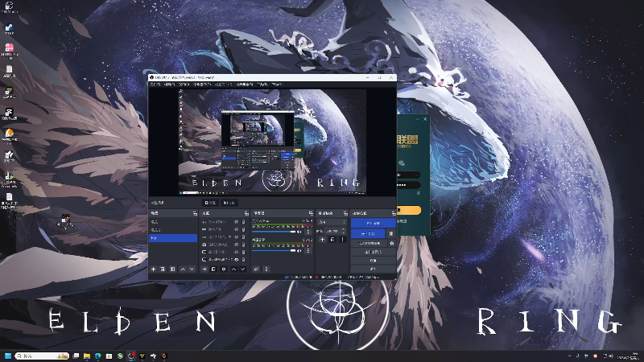Image resolution: width=644 pixels, height=362 pixels.
Task: Open Properties button above the Scenes panel
Action: click(210, 203)
